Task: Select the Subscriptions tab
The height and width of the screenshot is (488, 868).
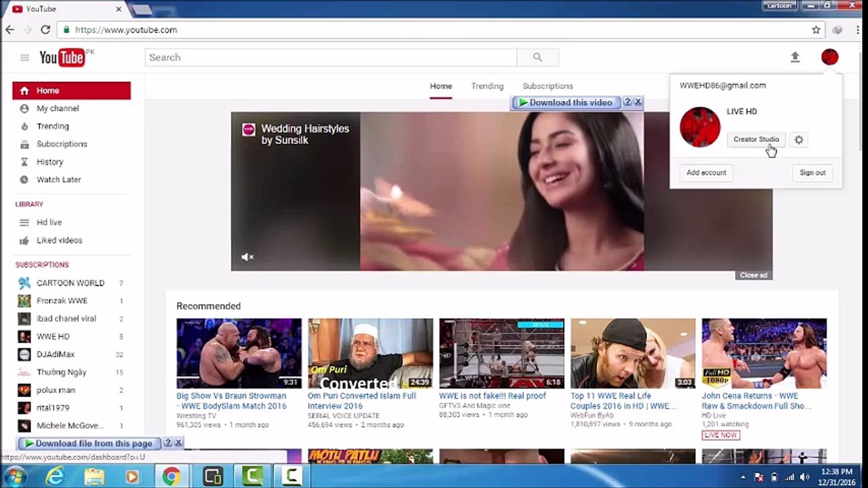Action: pos(547,86)
